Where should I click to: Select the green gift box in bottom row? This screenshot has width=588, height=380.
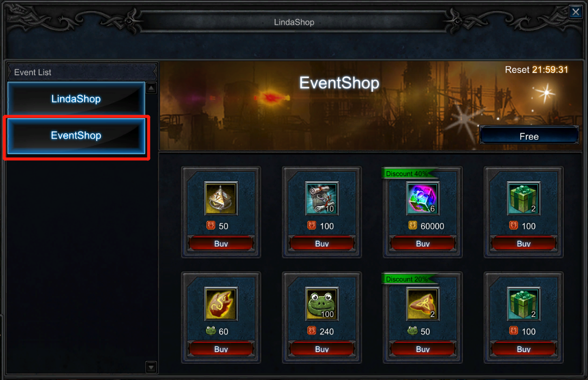(x=523, y=304)
